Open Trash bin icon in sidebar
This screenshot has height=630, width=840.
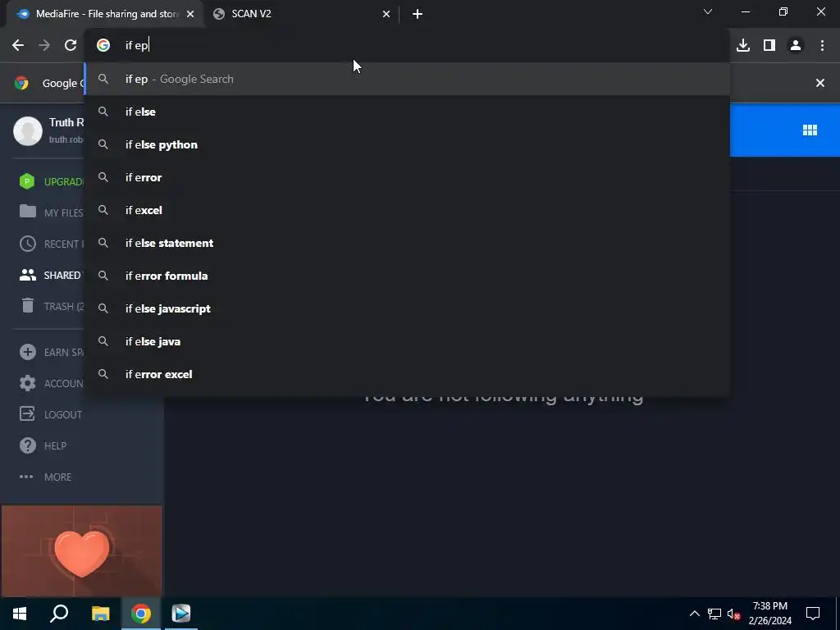(x=27, y=306)
